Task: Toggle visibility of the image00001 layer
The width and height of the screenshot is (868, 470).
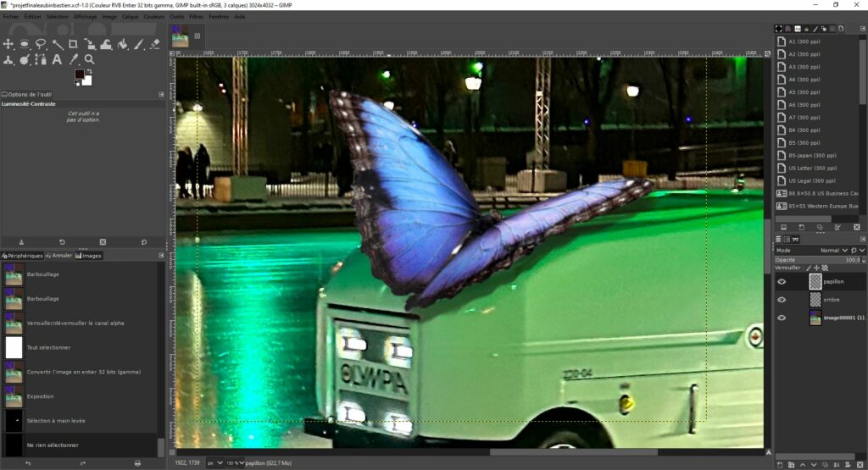Action: 782,318
